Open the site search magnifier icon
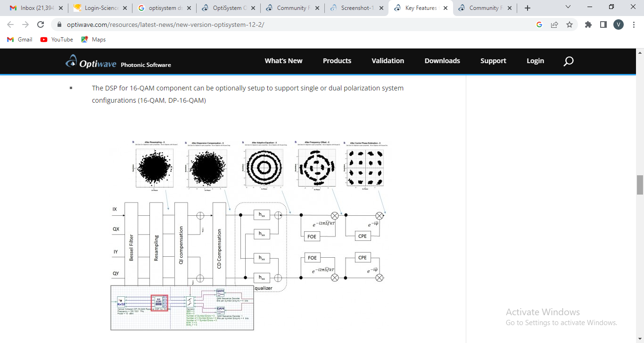This screenshot has width=644, height=343. (x=568, y=61)
